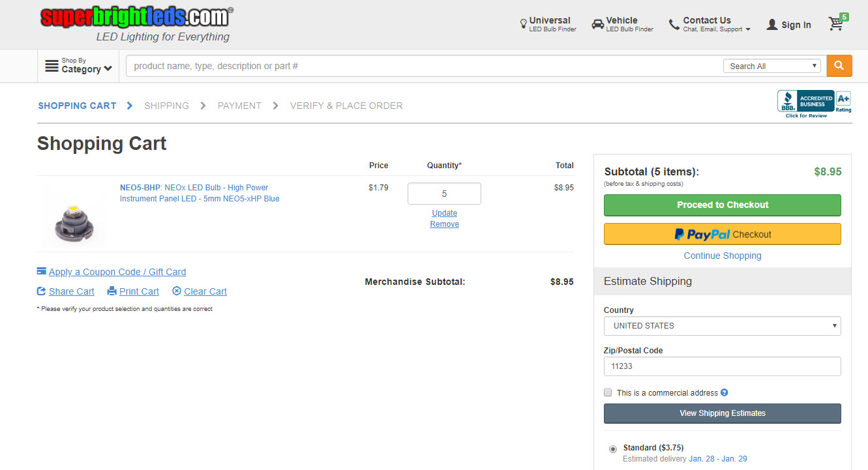868x470 pixels.
Task: Click the Sign In user icon
Action: tap(772, 25)
